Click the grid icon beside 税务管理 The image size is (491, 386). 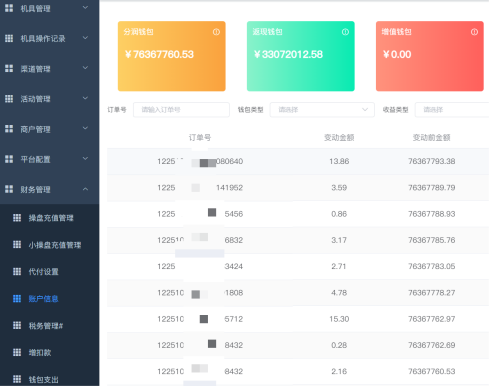(x=17, y=325)
